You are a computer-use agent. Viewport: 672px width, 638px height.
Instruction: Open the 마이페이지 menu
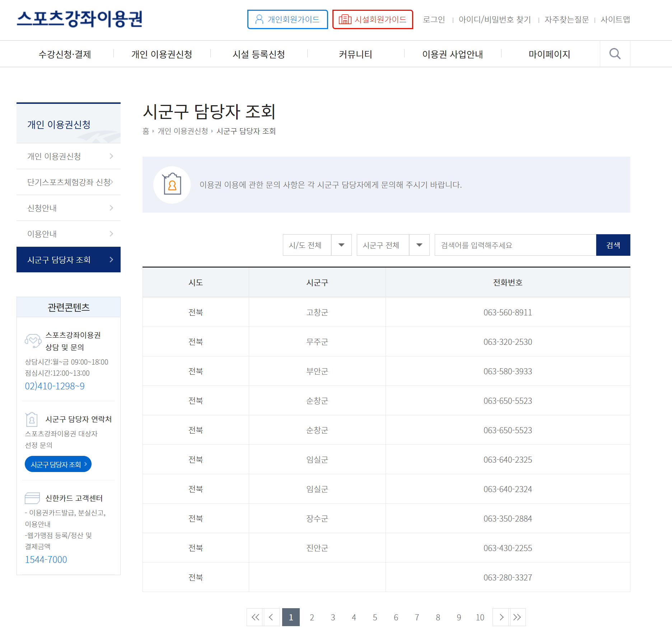click(549, 54)
